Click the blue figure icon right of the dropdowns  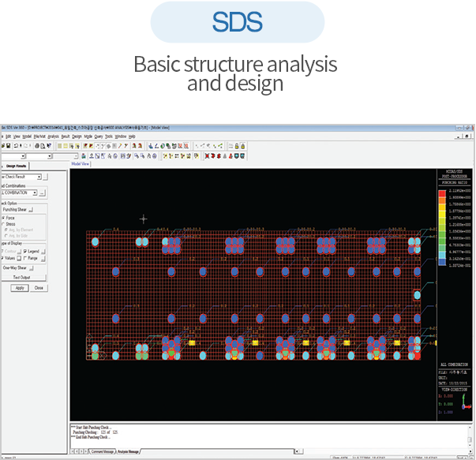tap(84, 156)
